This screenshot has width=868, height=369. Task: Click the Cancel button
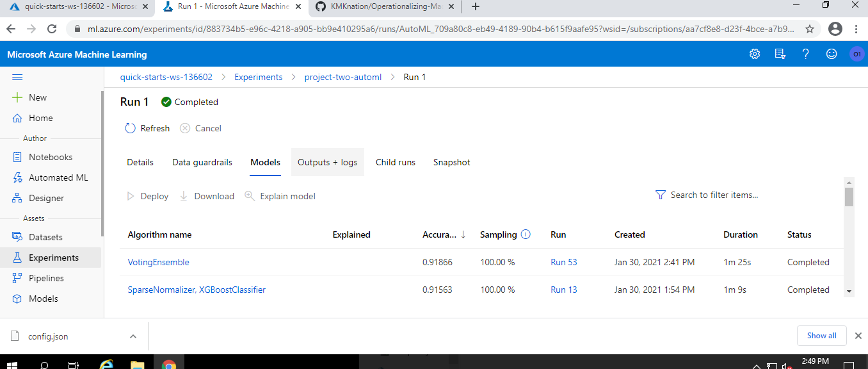point(201,128)
